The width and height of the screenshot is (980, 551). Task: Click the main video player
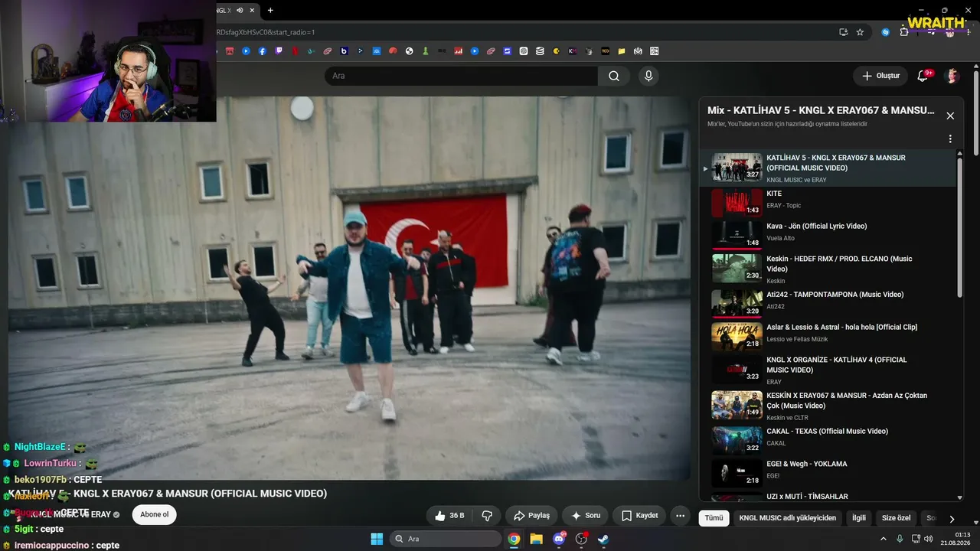349,289
